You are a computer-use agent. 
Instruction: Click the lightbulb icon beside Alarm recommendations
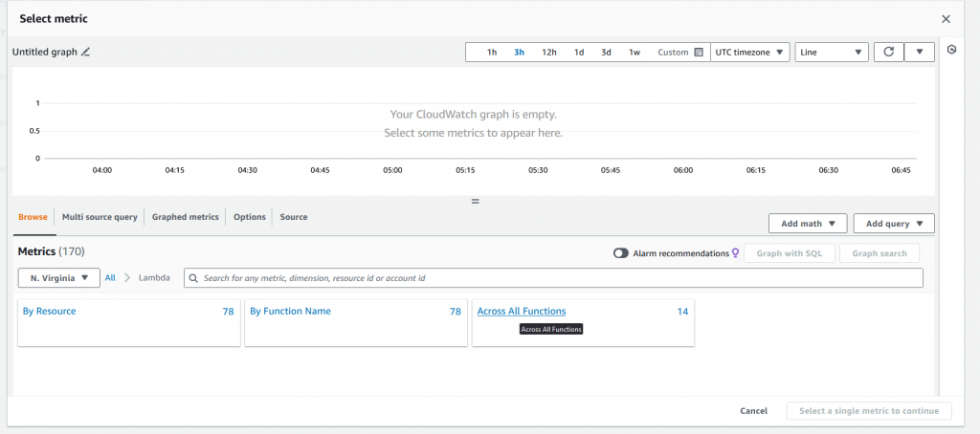736,253
